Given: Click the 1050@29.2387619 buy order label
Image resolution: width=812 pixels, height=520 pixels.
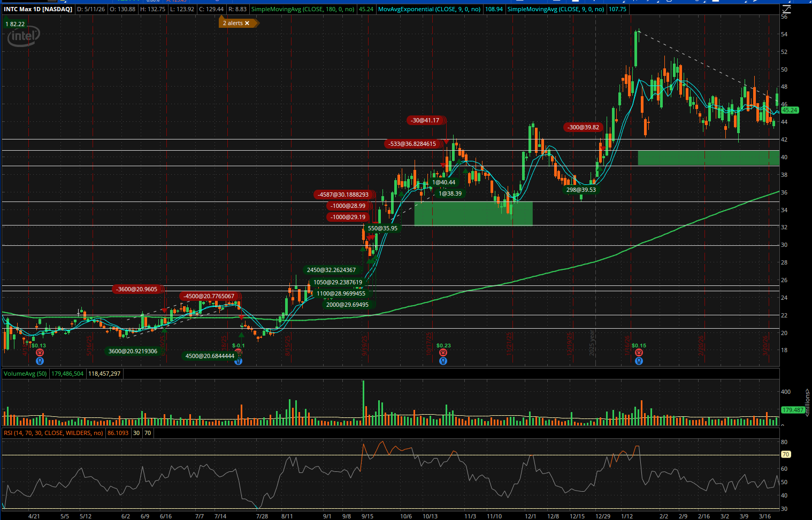Looking at the screenshot, I should [338, 282].
